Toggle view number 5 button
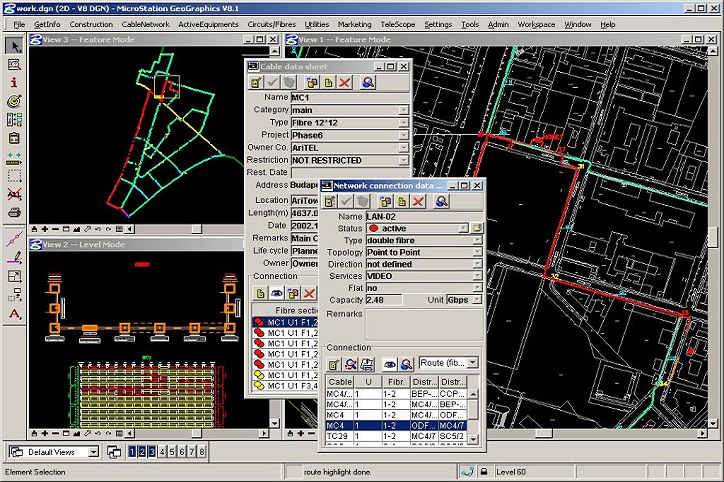Viewport: 724px width, 482px height. coord(172,452)
